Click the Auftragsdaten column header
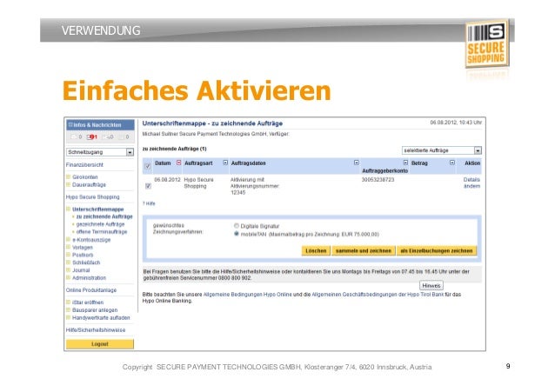This screenshot has height=392, width=555. click(248, 163)
